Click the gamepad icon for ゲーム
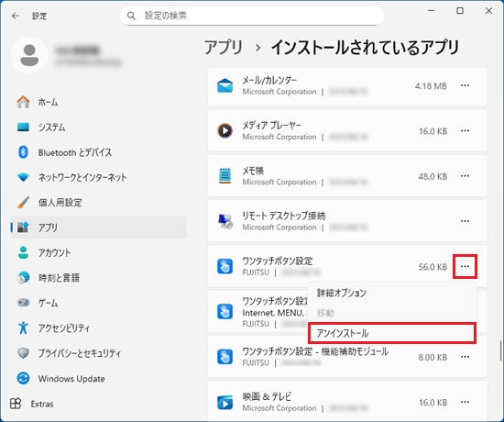Image resolution: width=504 pixels, height=422 pixels. [x=23, y=303]
